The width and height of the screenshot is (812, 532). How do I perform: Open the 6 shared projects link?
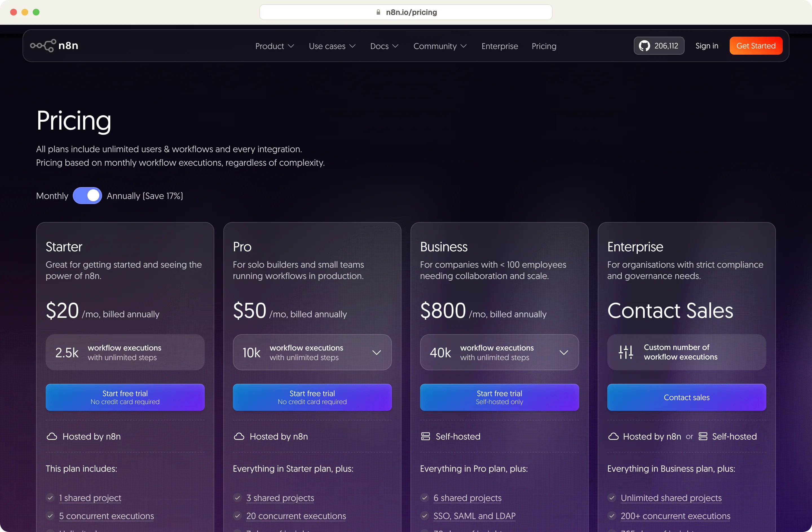pos(467,498)
